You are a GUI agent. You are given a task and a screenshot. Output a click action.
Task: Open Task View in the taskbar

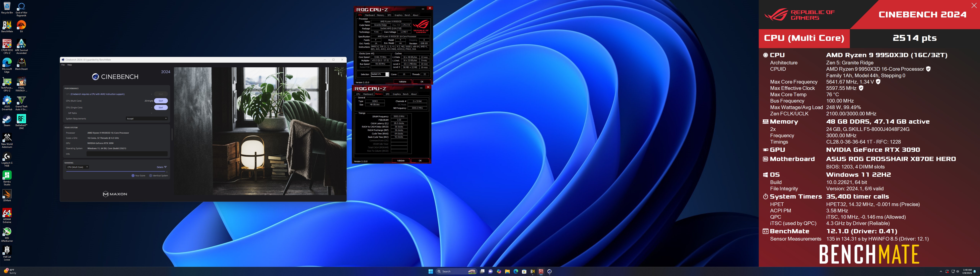482,271
